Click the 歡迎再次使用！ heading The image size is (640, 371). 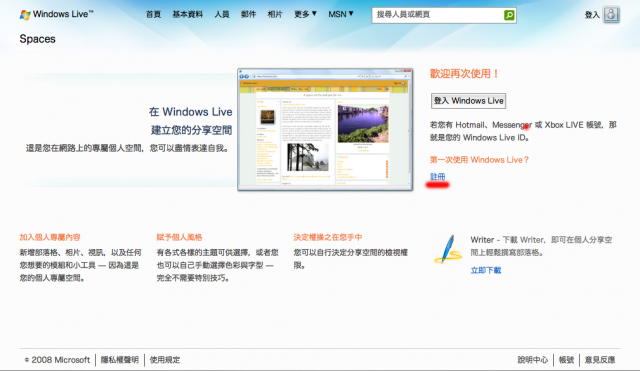(x=464, y=74)
